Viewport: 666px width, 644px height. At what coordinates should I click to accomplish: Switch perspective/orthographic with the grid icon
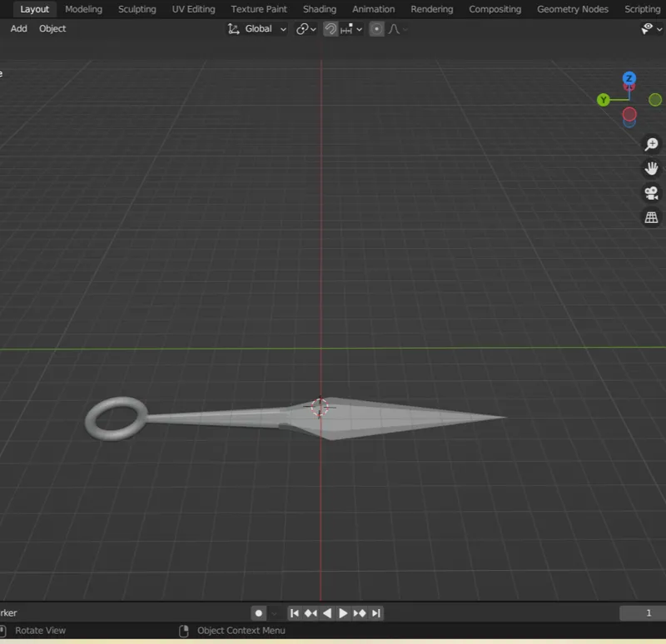tap(651, 218)
